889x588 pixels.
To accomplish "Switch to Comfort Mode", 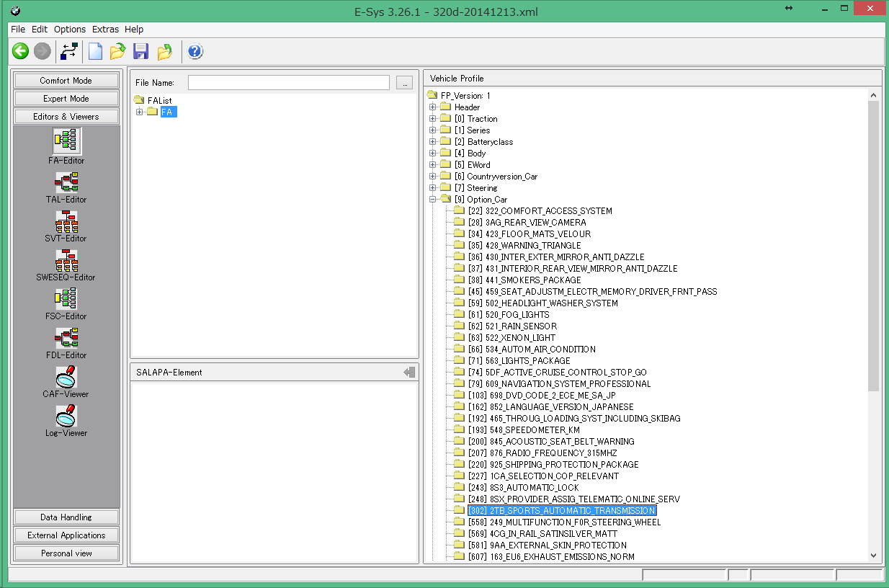I will (x=66, y=81).
